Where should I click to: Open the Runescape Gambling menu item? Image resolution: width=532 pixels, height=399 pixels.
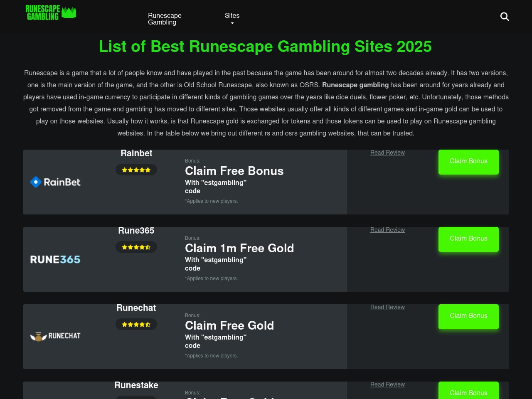165,19
